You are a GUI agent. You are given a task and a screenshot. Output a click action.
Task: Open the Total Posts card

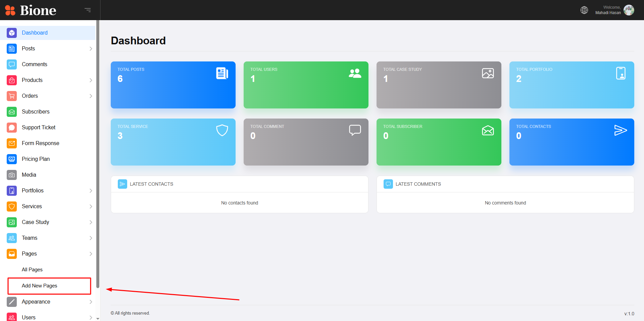click(173, 85)
